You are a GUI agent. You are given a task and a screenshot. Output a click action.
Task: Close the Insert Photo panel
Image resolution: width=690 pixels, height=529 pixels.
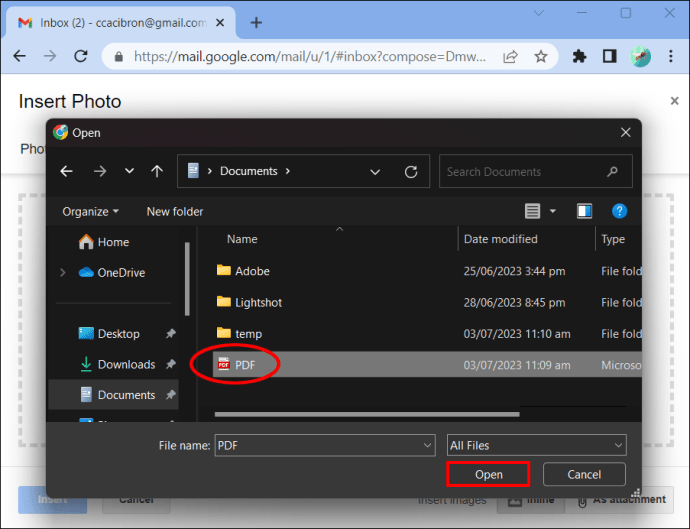tap(674, 101)
